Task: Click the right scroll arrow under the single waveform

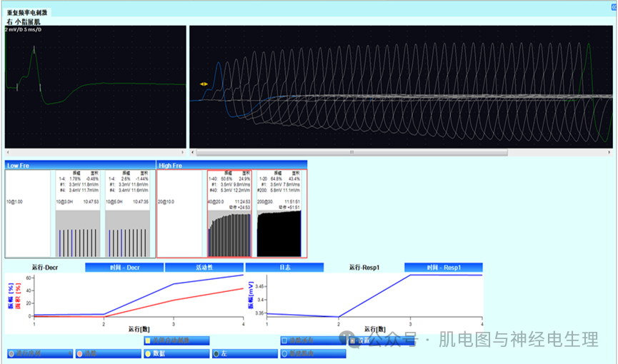Action: pyautogui.click(x=182, y=152)
